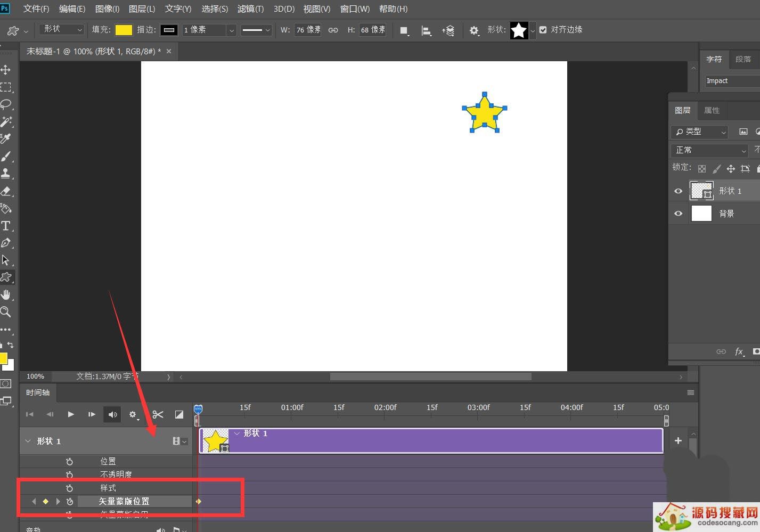
Task: Select the Lasso tool
Action: (6, 104)
